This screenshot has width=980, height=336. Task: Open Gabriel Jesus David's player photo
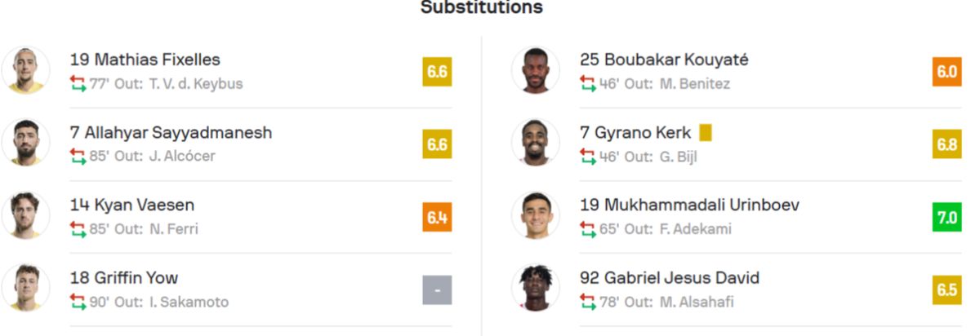pos(536,288)
